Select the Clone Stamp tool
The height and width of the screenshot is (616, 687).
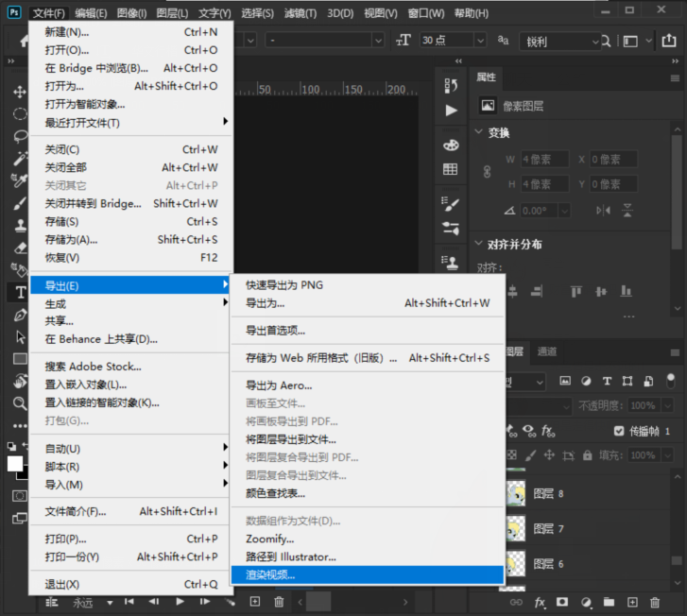20,226
